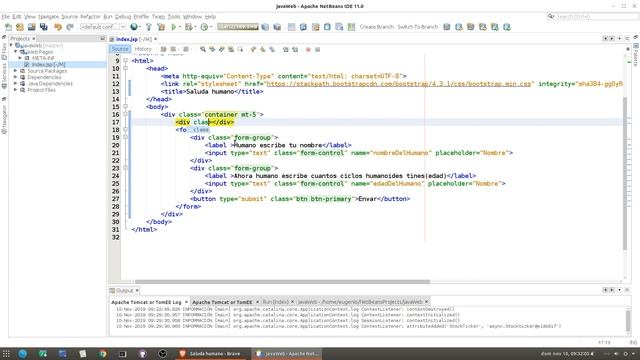Run the project with green play icon

pyautogui.click(x=174, y=27)
